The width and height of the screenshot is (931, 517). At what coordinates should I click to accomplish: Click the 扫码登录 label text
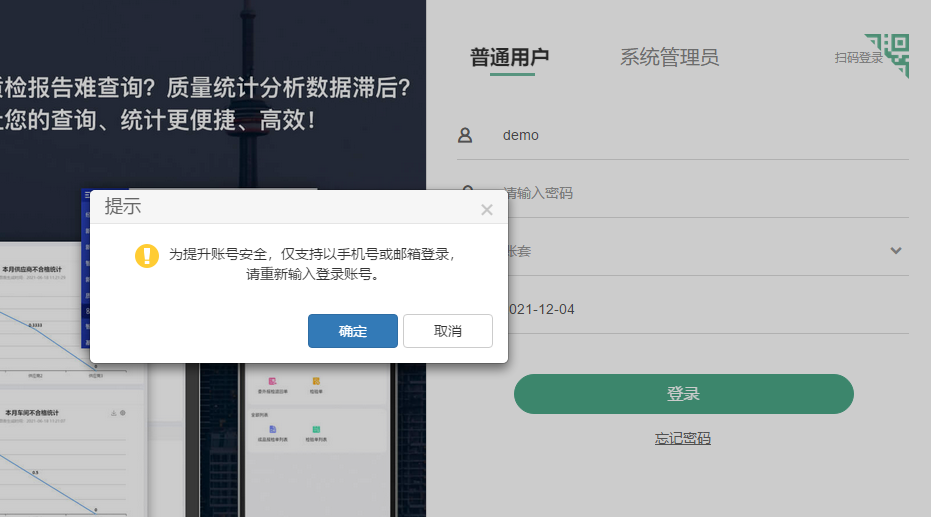tap(859, 58)
